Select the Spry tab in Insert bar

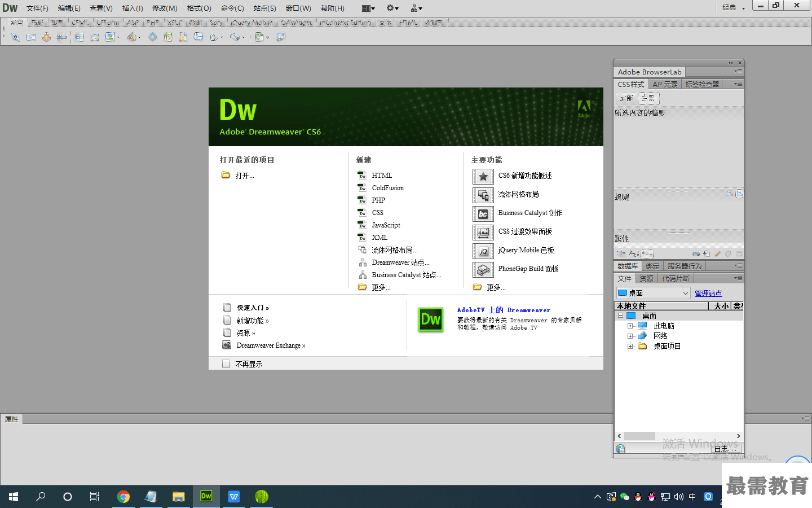tap(216, 23)
